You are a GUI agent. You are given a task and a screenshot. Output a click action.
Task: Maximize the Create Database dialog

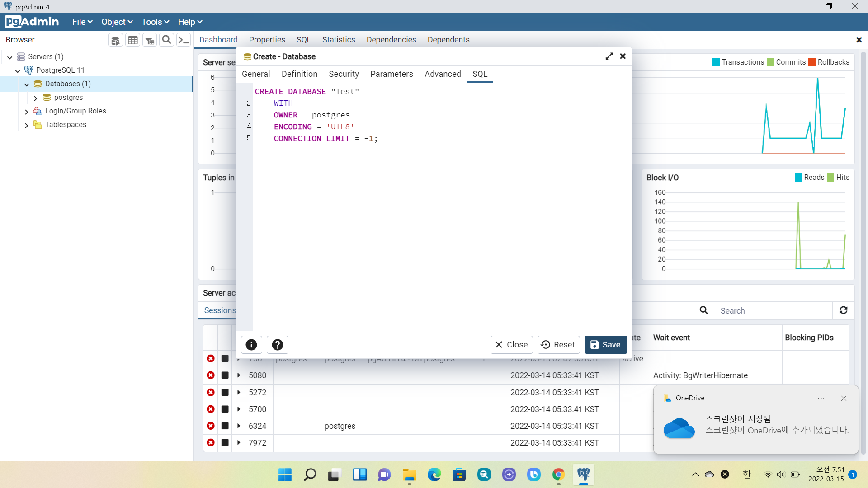click(609, 56)
